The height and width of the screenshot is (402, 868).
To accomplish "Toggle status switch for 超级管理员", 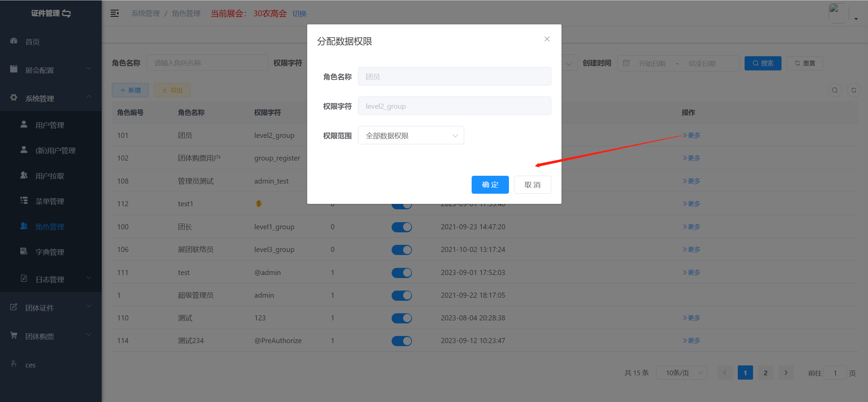I will coord(402,296).
